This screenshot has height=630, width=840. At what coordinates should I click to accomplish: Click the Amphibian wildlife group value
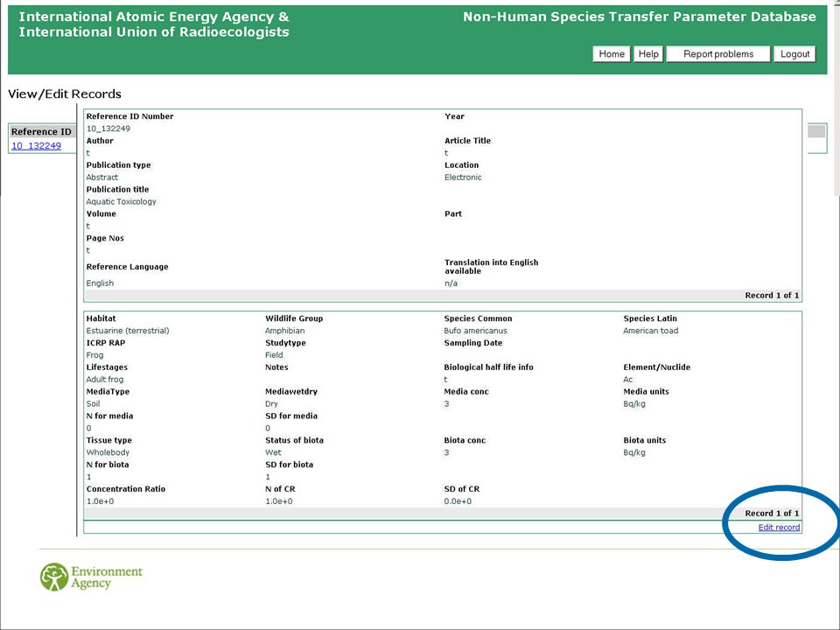coord(285,331)
